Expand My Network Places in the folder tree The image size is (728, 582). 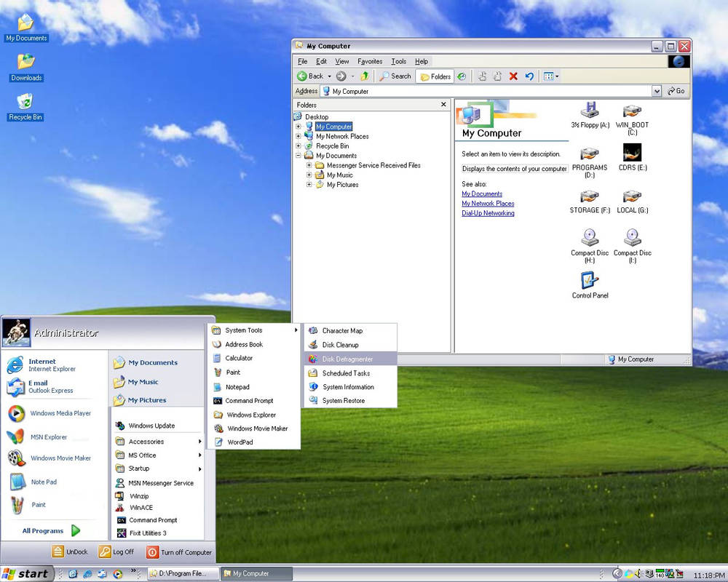pos(298,136)
